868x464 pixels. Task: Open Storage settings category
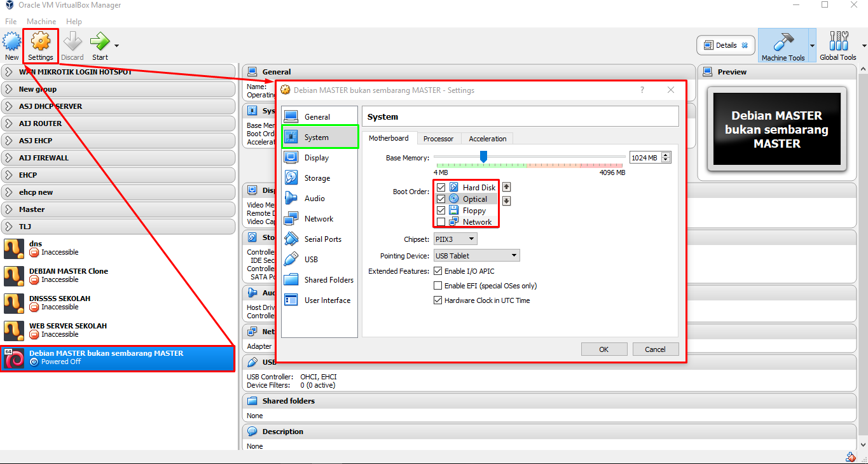[320, 178]
